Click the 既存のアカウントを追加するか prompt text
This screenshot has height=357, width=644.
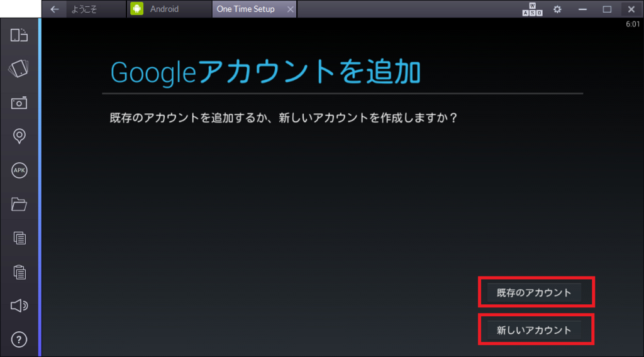[x=284, y=118]
